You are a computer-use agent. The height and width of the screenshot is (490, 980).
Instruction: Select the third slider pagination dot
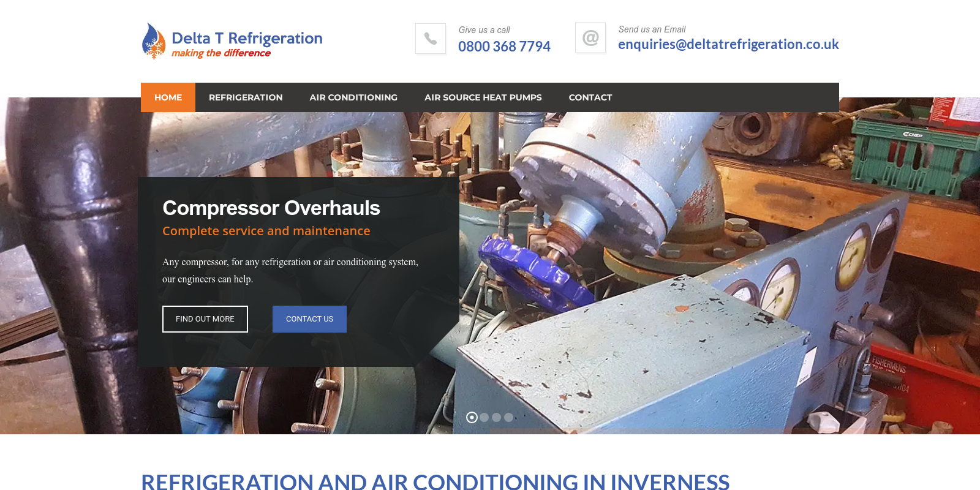click(x=497, y=417)
